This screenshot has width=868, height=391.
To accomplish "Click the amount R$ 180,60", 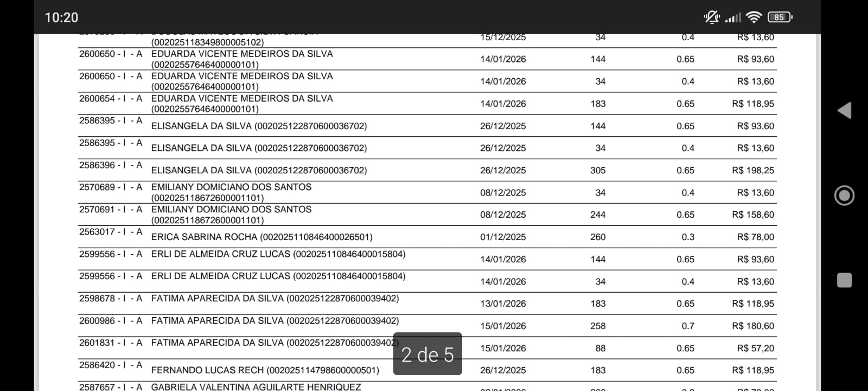I will tap(753, 326).
